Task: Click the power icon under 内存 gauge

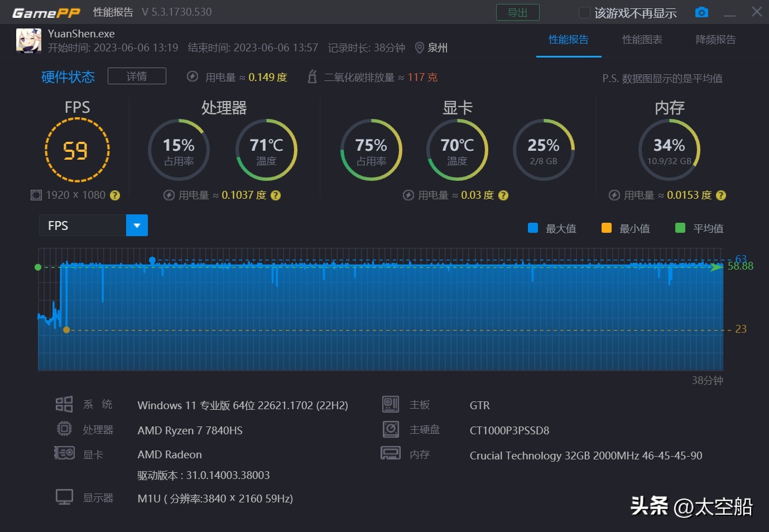Action: 614,195
